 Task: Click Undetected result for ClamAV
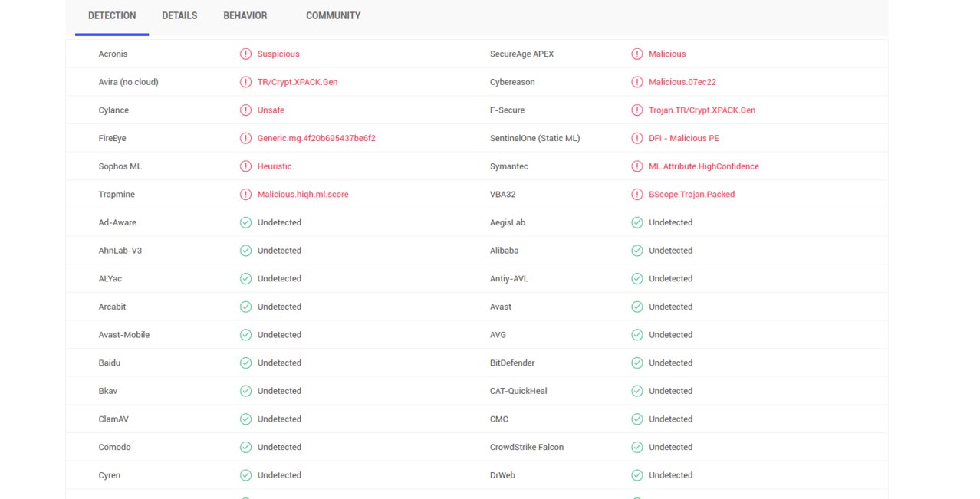pos(279,419)
